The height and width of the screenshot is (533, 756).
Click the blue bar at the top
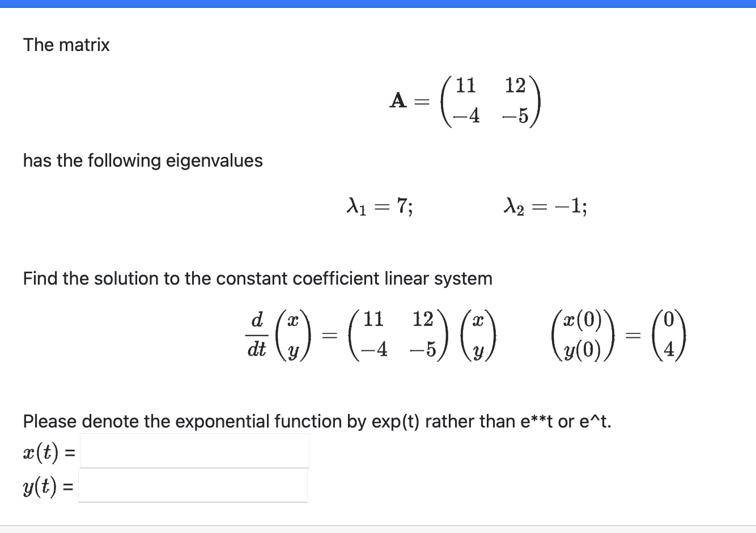point(378,3)
